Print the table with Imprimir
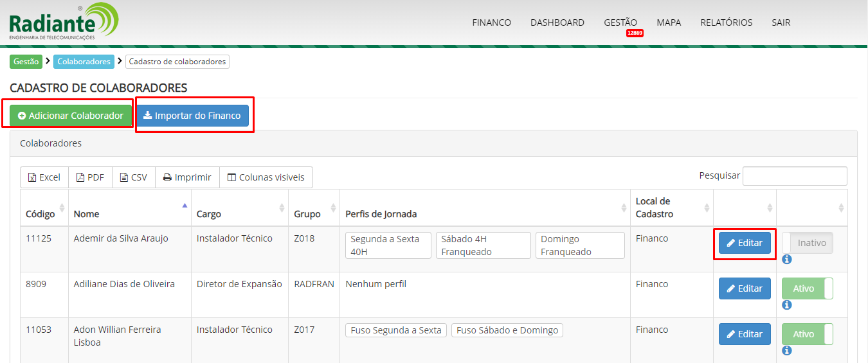The width and height of the screenshot is (868, 363). point(186,177)
